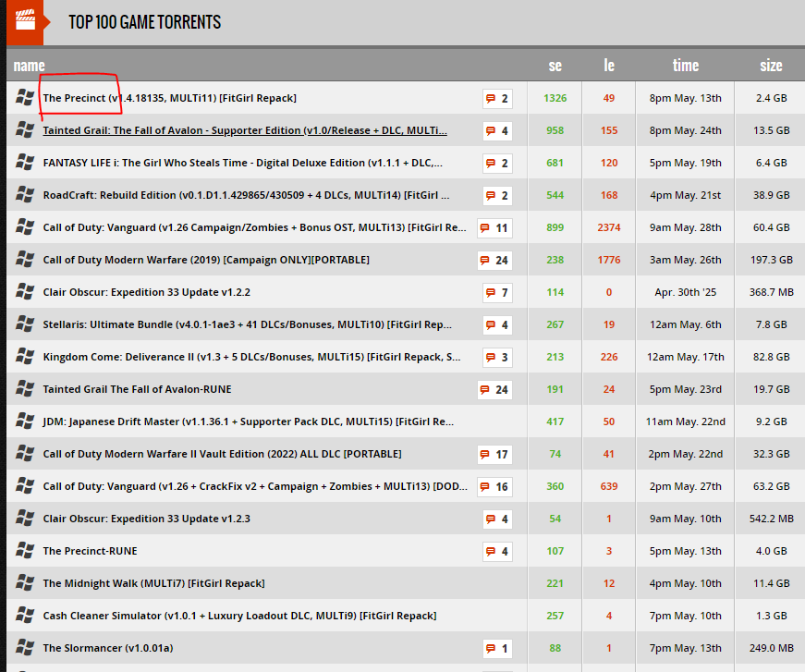Open 11 comments badge on Vanguard FitGirl row

pyautogui.click(x=494, y=228)
